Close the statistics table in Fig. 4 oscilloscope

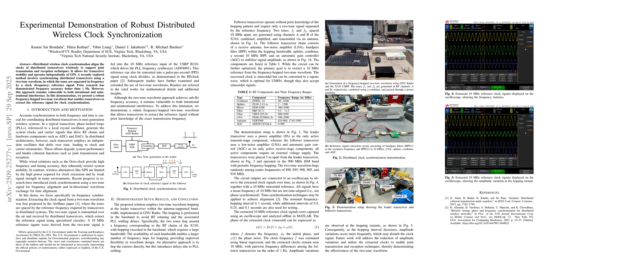click(x=515, y=72)
